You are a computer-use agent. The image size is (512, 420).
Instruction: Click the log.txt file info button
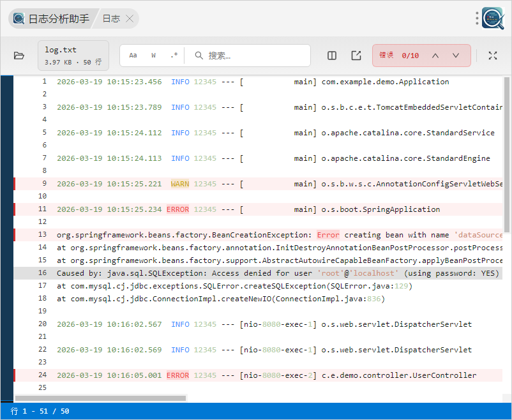73,56
